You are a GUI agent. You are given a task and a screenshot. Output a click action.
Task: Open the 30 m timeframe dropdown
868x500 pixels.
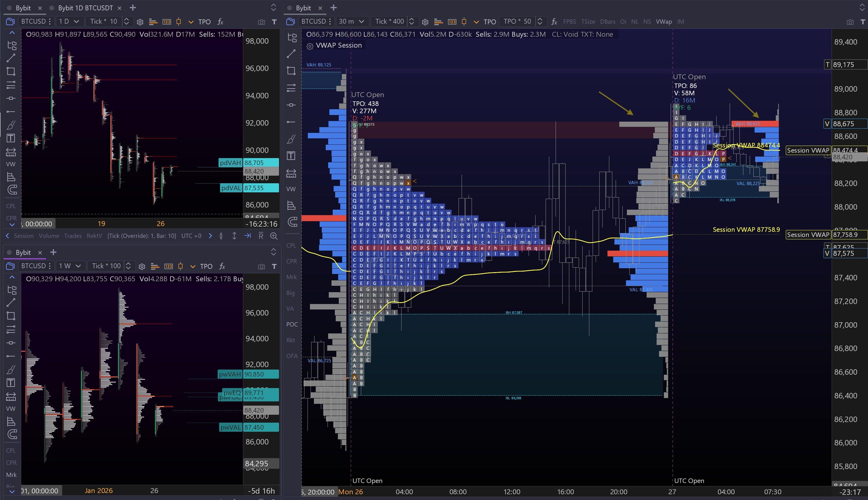coord(352,22)
